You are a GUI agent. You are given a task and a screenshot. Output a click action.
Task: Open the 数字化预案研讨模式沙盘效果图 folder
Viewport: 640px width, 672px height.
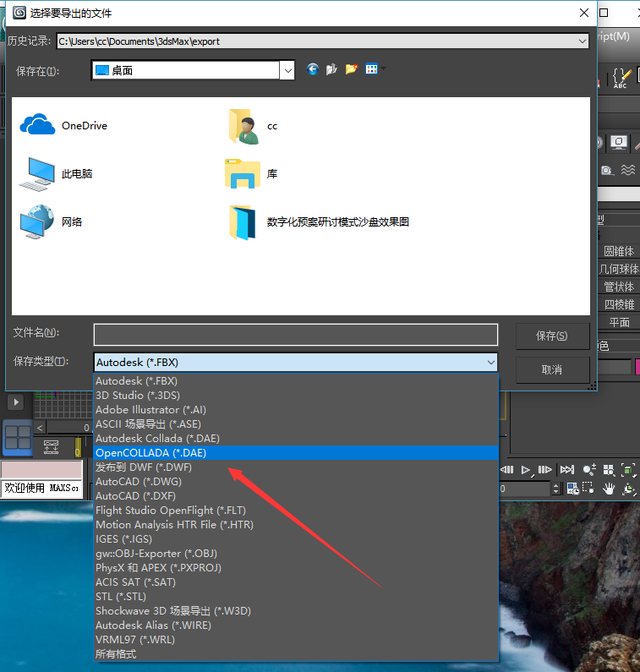coord(319,222)
